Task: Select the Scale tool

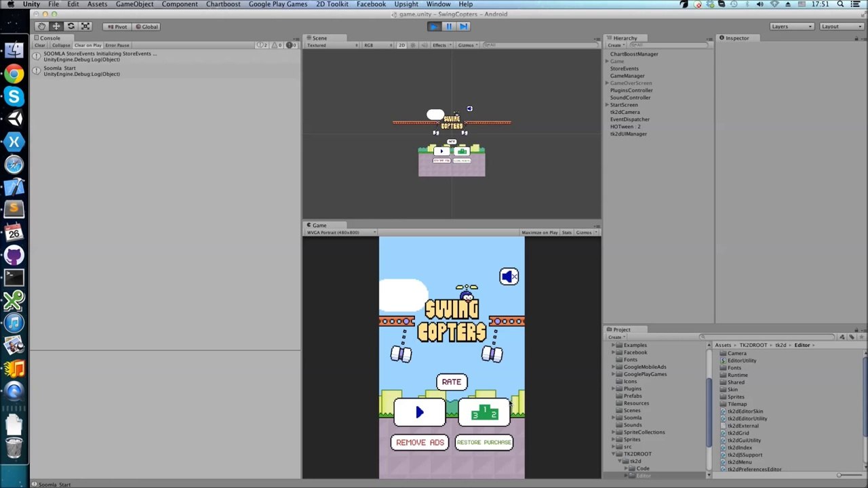Action: pos(85,26)
